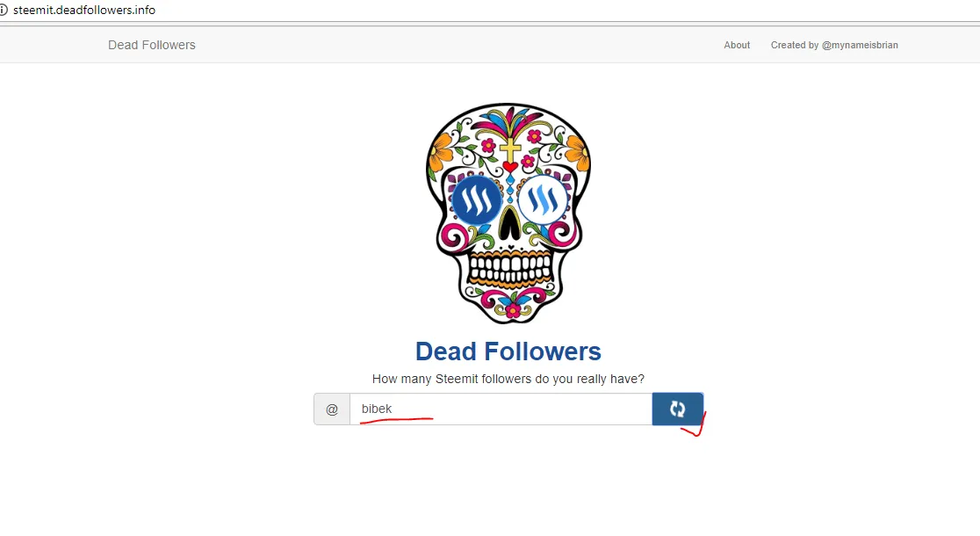Click "How many Steemit followers" tagline
The image size is (980, 536).
coord(508,379)
